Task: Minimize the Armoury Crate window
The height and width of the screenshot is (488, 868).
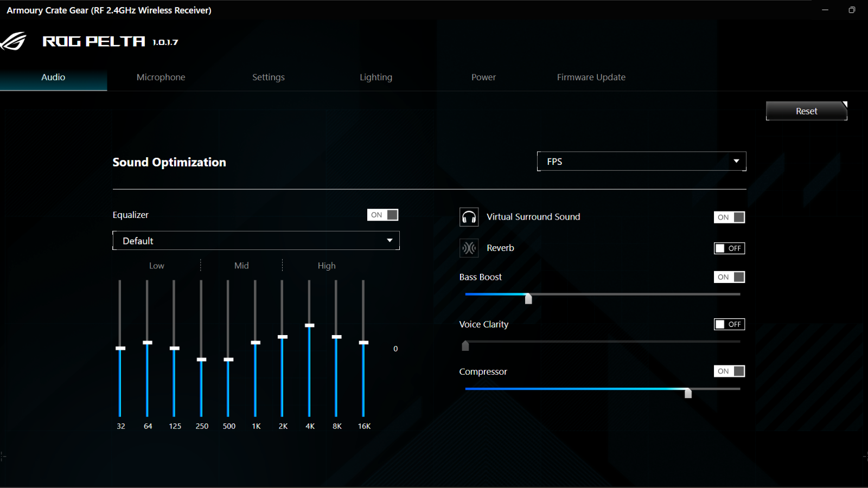Action: (825, 10)
